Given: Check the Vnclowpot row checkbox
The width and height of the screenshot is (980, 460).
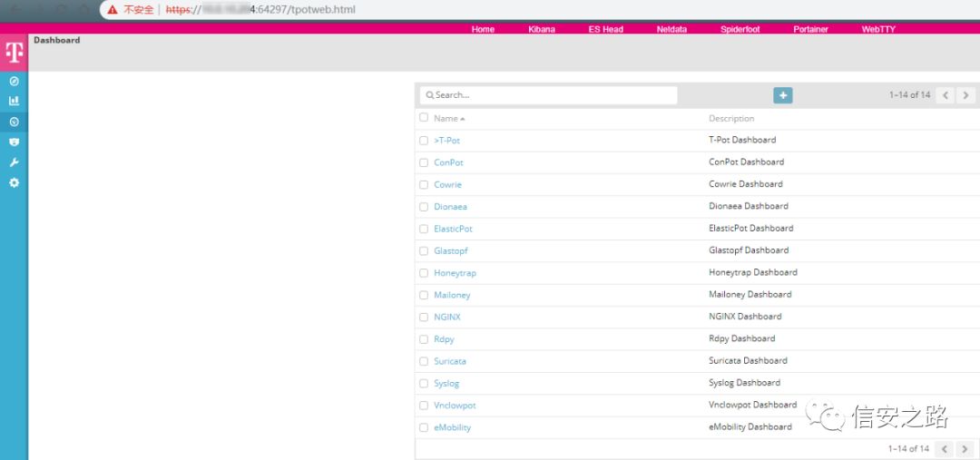Looking at the screenshot, I should 424,406.
